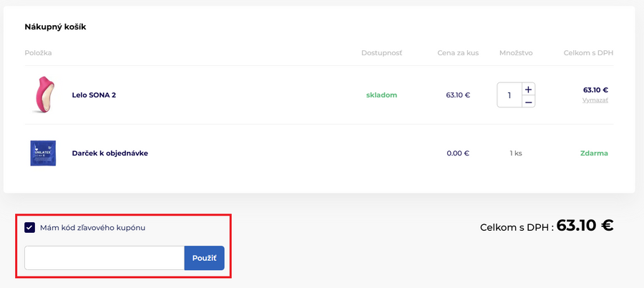Increase Lelo SONA 2 quantity with plus
644x288 pixels.
pos(528,89)
